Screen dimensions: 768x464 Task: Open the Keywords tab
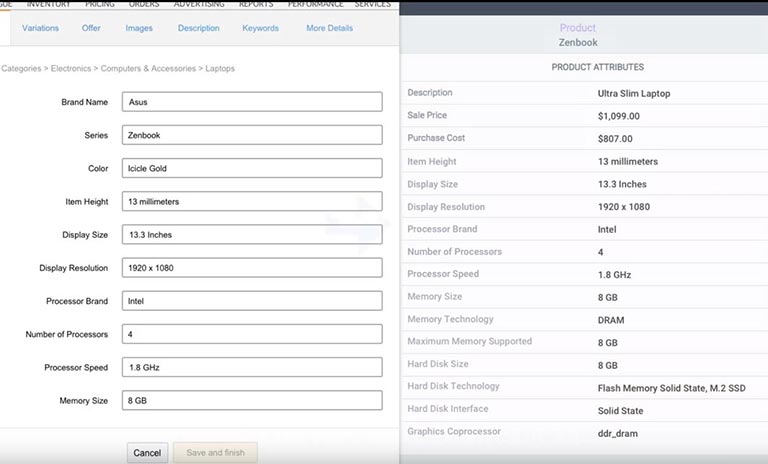[x=261, y=28]
